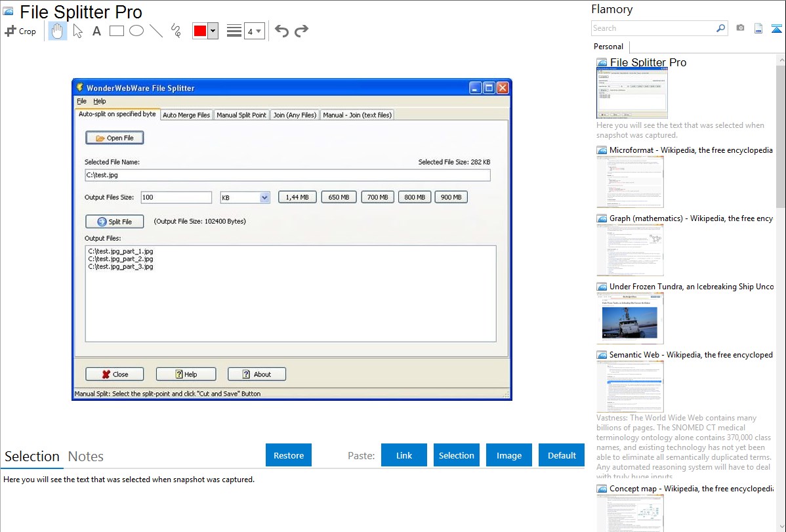Viewport: 786px width, 532px height.
Task: Click the Help button at bottom
Action: [x=186, y=374]
